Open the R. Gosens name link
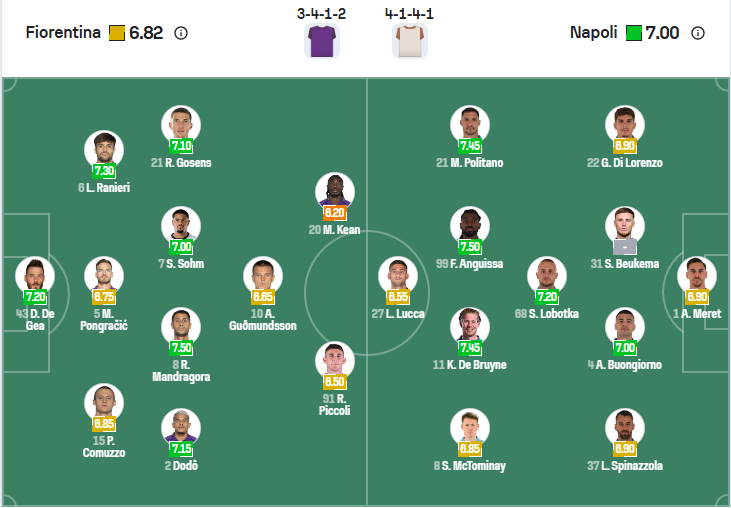This screenshot has width=731, height=508. [x=181, y=163]
